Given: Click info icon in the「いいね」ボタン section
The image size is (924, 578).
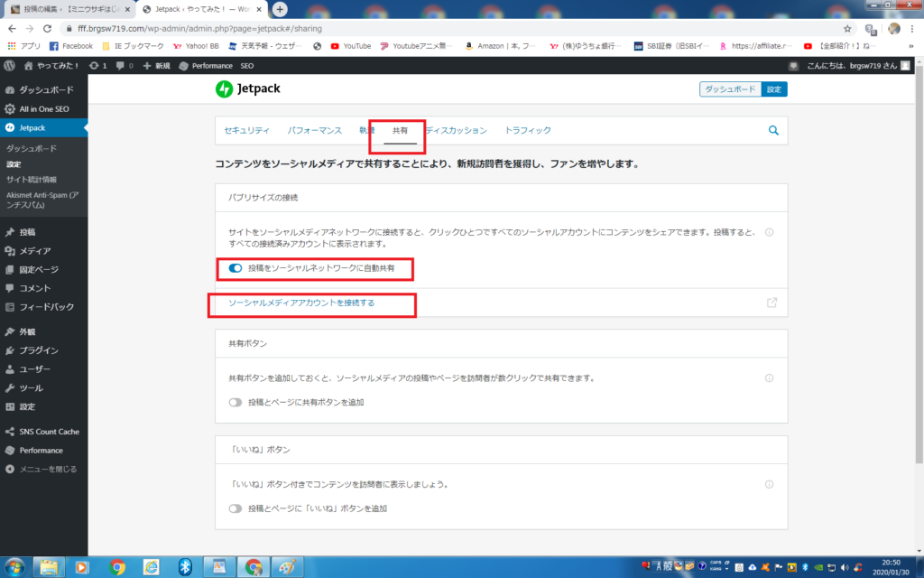Looking at the screenshot, I should pyautogui.click(x=770, y=484).
